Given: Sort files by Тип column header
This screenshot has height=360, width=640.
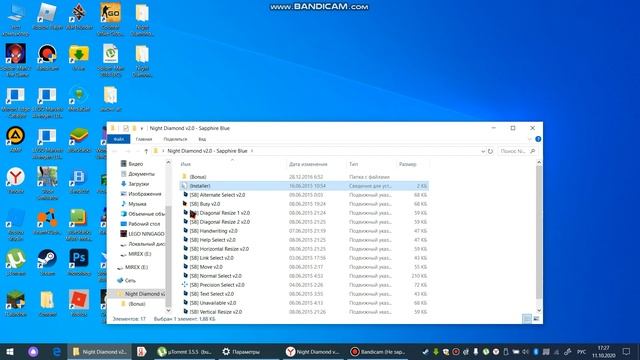Looking at the screenshot, I should pos(371,164).
